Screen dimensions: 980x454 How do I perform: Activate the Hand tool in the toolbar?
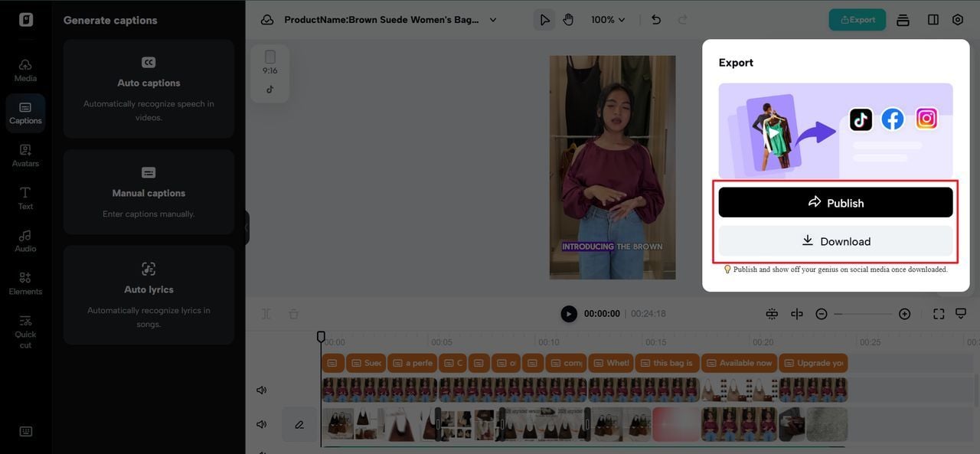pyautogui.click(x=568, y=19)
